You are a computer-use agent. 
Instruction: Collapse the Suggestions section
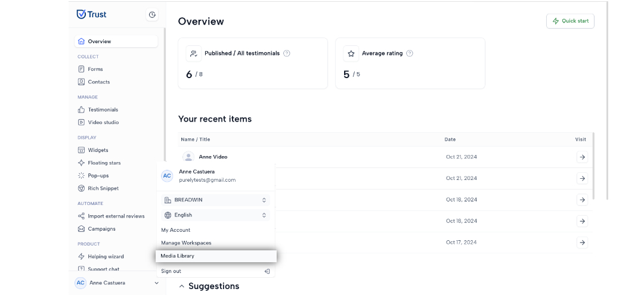181,286
